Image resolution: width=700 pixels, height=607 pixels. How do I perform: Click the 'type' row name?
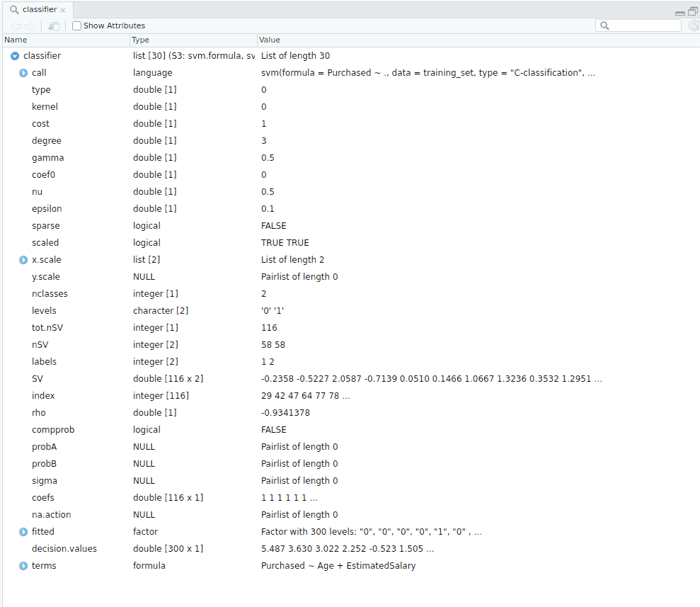pyautogui.click(x=41, y=90)
